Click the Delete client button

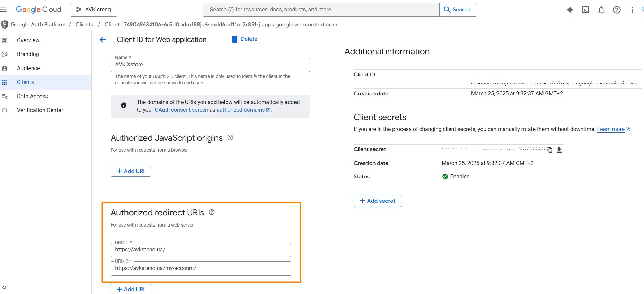coord(245,39)
